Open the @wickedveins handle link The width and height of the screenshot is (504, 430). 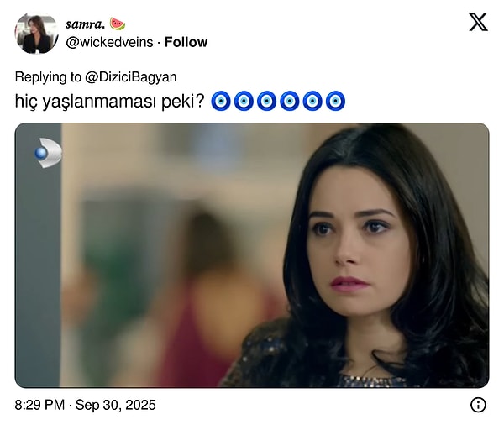(x=109, y=42)
